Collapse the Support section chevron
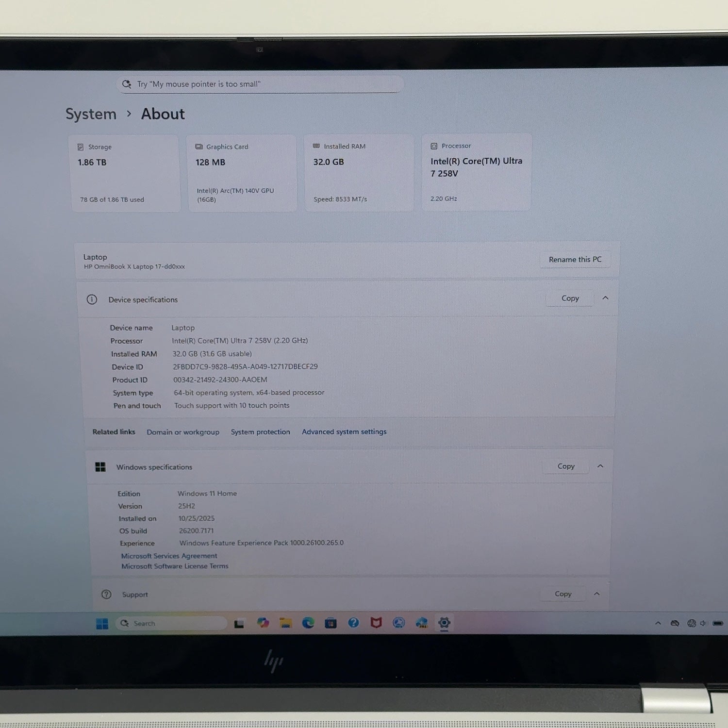The width and height of the screenshot is (728, 728). click(x=597, y=594)
